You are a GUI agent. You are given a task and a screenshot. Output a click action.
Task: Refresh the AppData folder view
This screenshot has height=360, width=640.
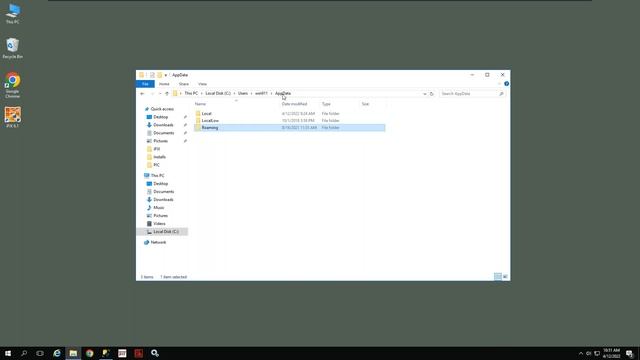(x=431, y=94)
